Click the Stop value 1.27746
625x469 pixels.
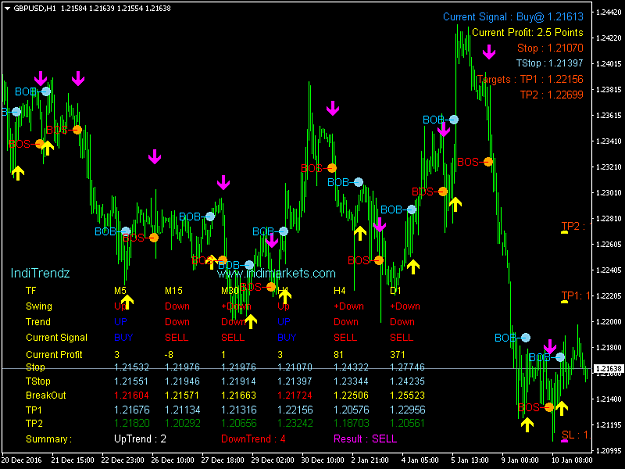[407, 367]
